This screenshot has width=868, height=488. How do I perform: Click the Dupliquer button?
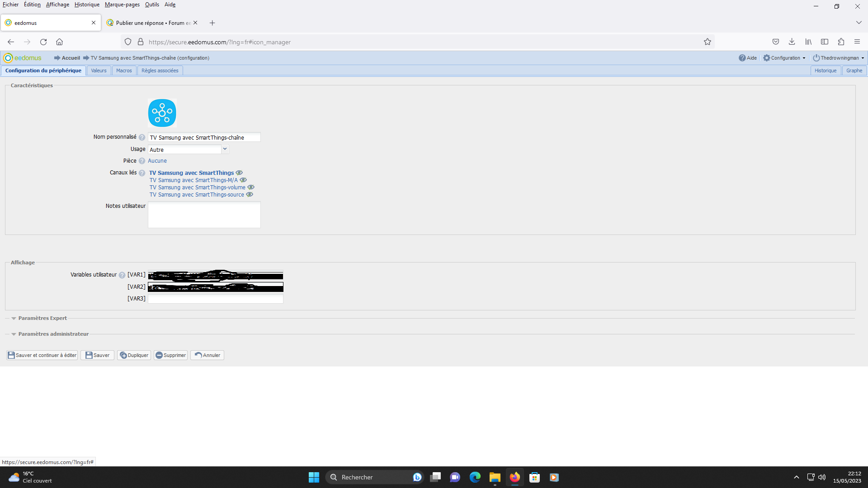pos(134,355)
